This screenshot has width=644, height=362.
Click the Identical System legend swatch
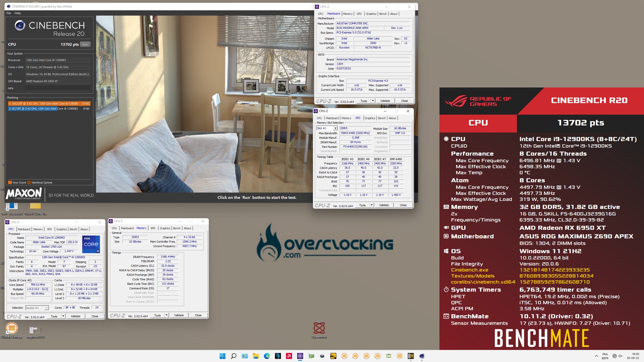pos(29,183)
